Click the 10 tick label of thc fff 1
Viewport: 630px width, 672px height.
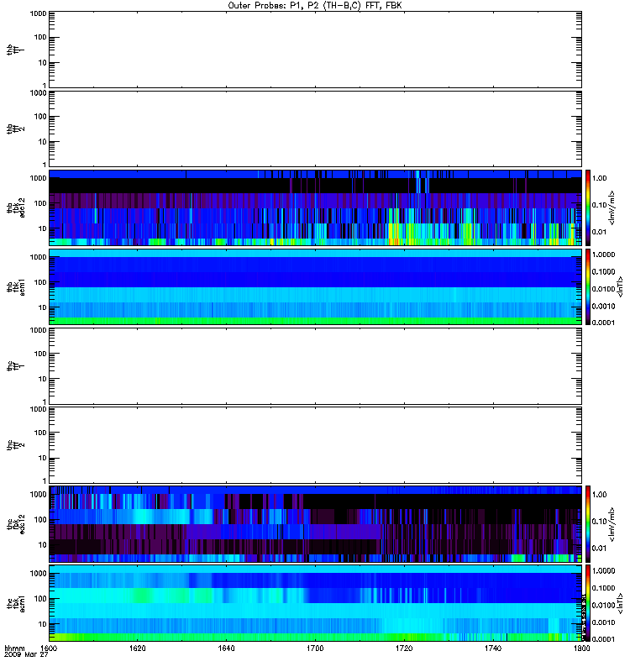tap(43, 379)
